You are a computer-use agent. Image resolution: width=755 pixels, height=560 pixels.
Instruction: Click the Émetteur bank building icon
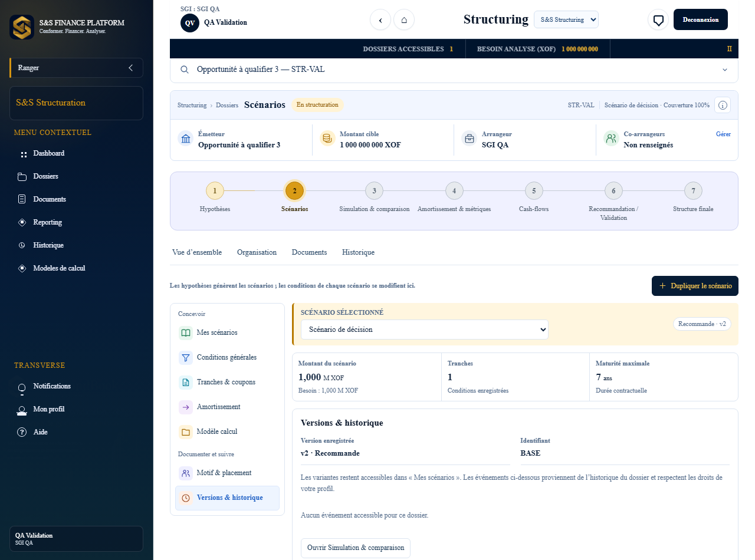(x=186, y=139)
